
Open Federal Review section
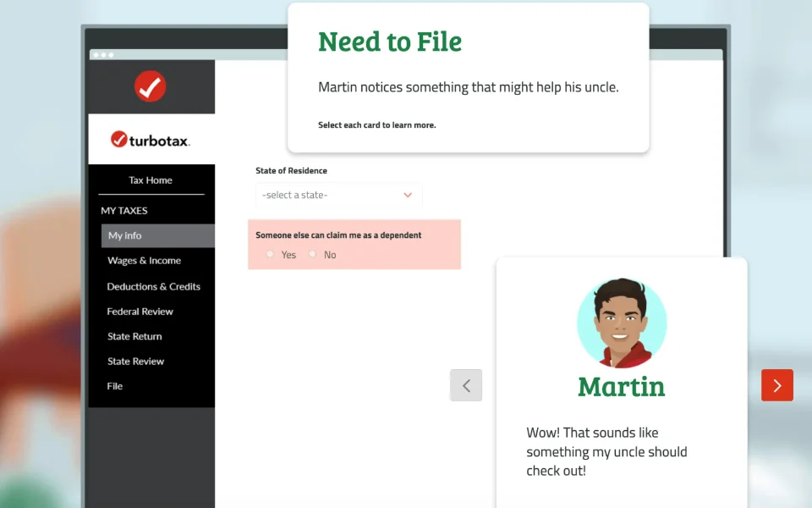click(x=140, y=312)
